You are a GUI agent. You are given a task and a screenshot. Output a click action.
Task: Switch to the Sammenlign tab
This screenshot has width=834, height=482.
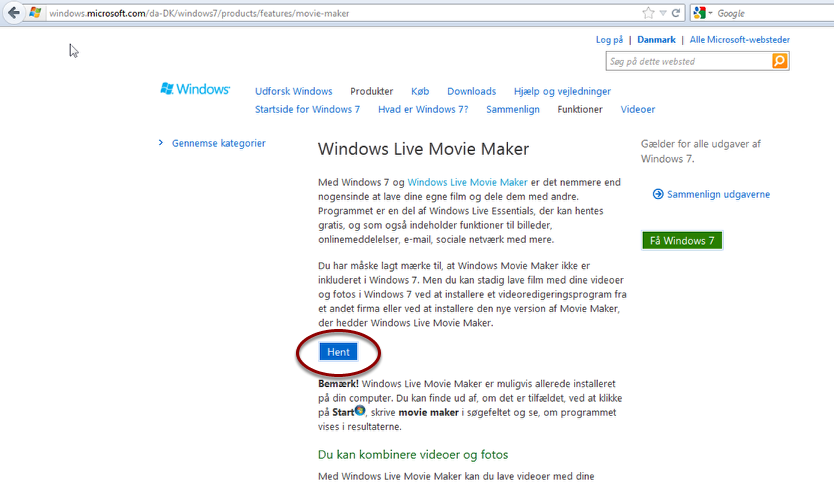pos(513,110)
